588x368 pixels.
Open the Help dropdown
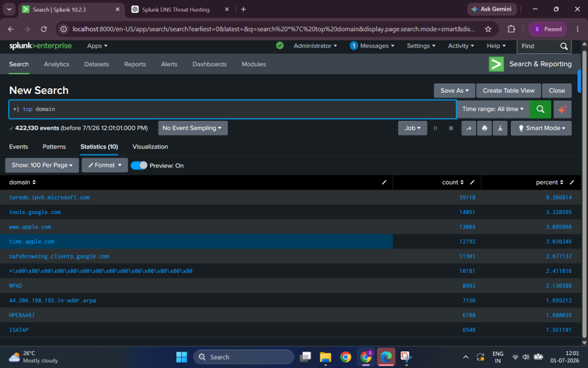tap(496, 46)
